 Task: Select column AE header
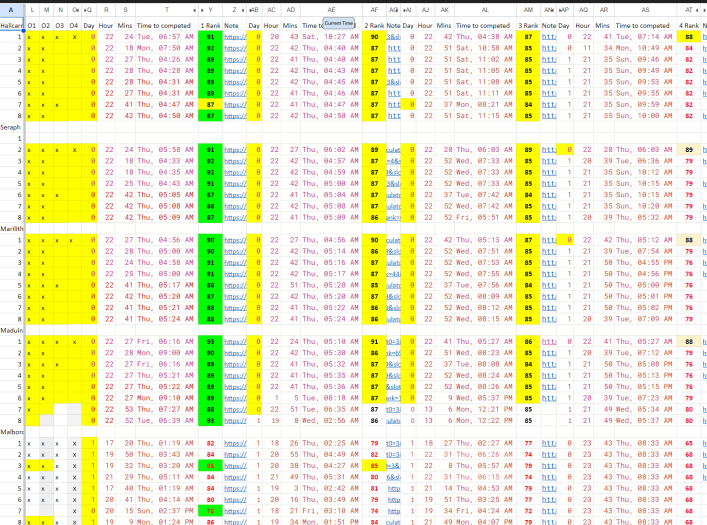(x=331, y=10)
